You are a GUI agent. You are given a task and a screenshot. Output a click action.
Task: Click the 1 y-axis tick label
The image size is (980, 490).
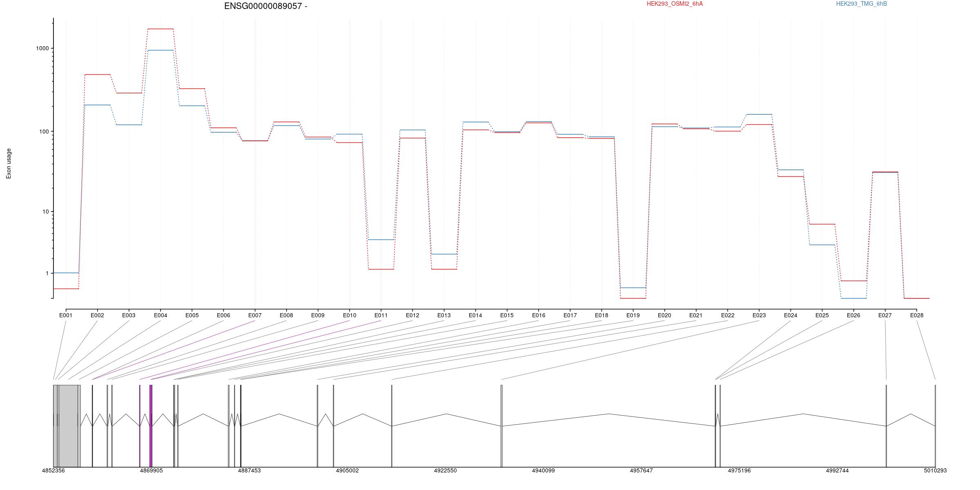(x=47, y=273)
